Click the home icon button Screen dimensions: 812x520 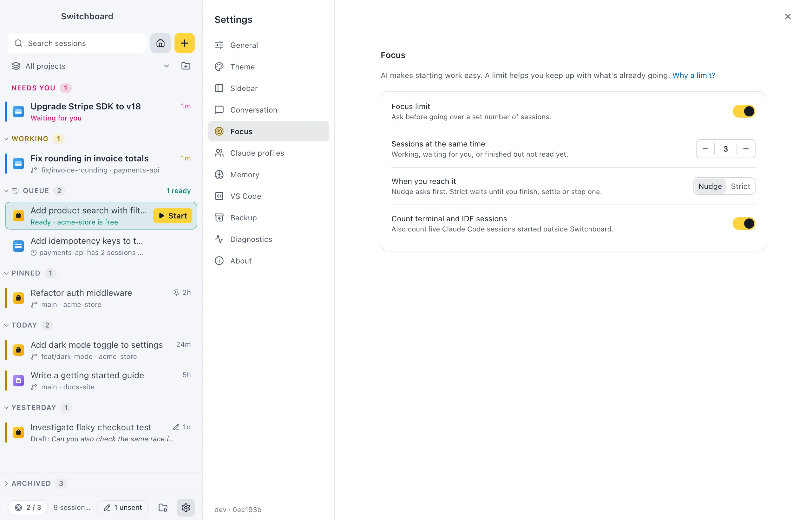pos(160,43)
